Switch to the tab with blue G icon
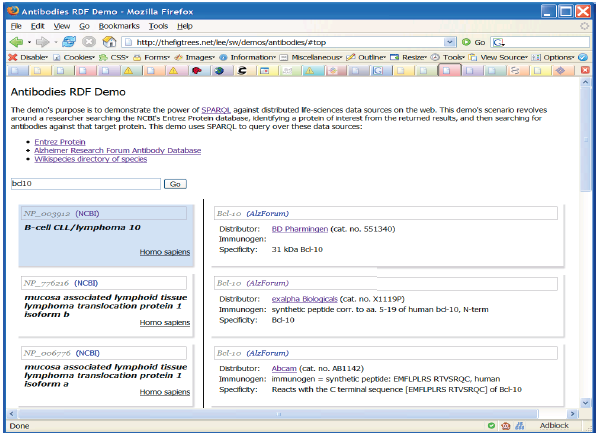The height and width of the screenshot is (436, 598). pos(378,71)
